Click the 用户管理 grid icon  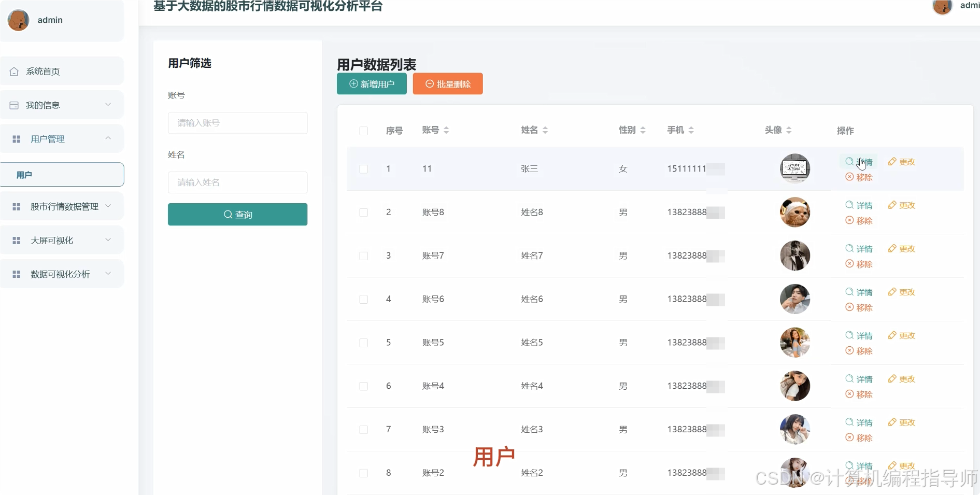click(x=16, y=138)
